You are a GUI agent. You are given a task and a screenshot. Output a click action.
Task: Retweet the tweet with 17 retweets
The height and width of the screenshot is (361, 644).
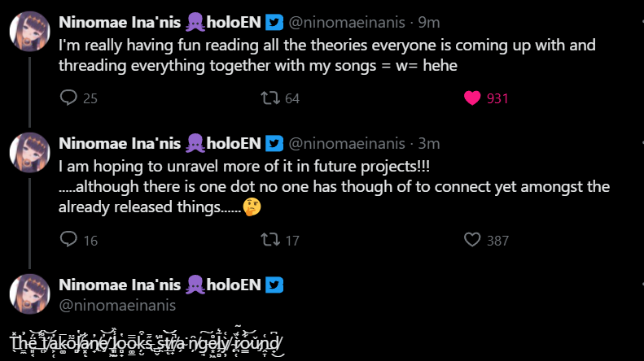tap(268, 240)
